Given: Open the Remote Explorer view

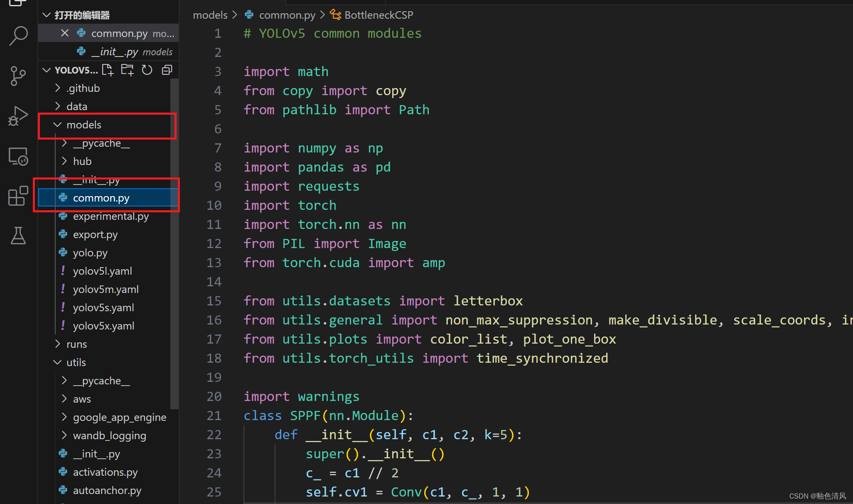Looking at the screenshot, I should 18,157.
